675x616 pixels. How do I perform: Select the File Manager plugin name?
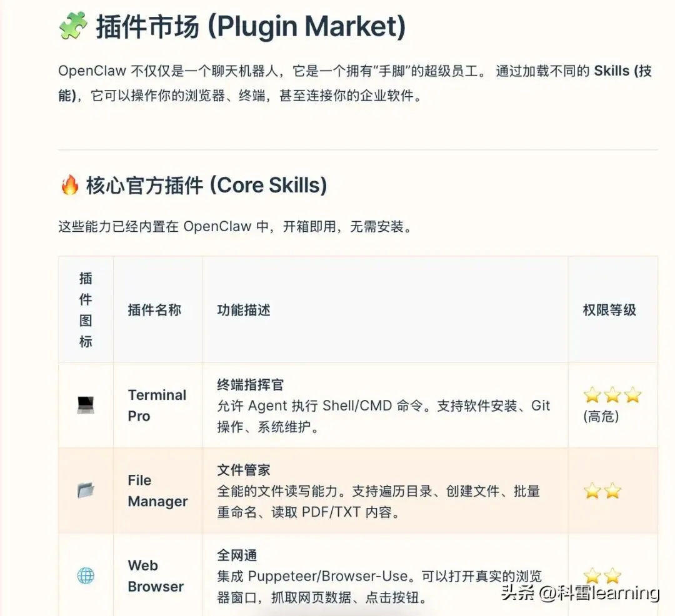coord(157,490)
